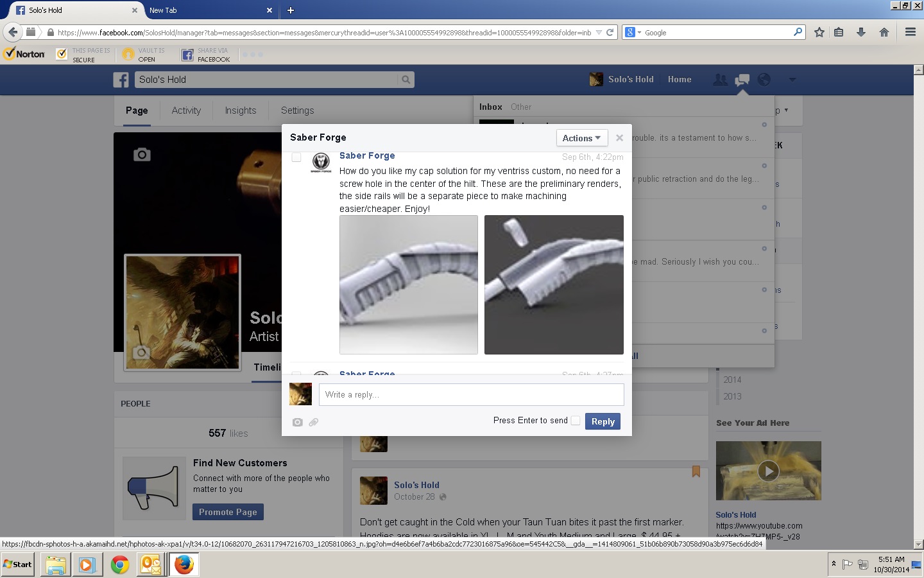Open the messages icon in Facebook header

742,80
